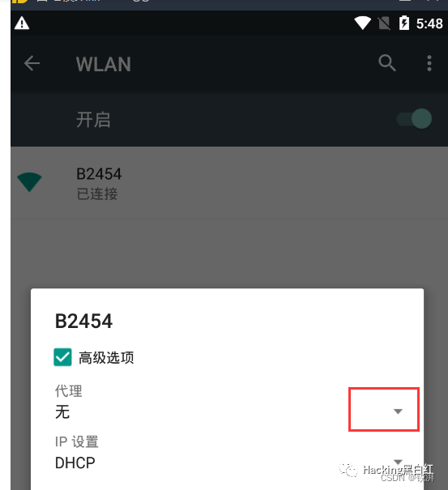The image size is (448, 490).
Task: Tap the battery charging status icon
Action: [x=404, y=23]
